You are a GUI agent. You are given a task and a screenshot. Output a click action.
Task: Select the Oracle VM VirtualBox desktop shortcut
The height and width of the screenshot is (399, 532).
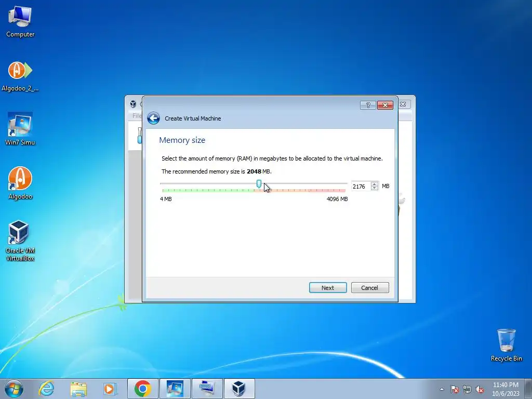(20, 241)
